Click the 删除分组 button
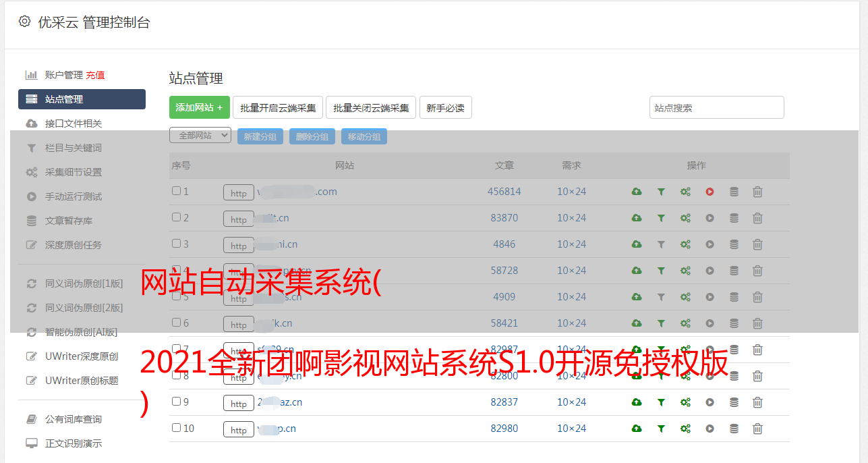This screenshot has height=463, width=868. (312, 136)
